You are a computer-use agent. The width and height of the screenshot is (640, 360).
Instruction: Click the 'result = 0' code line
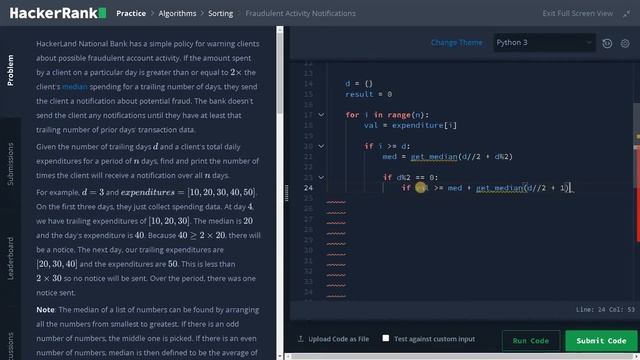pos(369,94)
